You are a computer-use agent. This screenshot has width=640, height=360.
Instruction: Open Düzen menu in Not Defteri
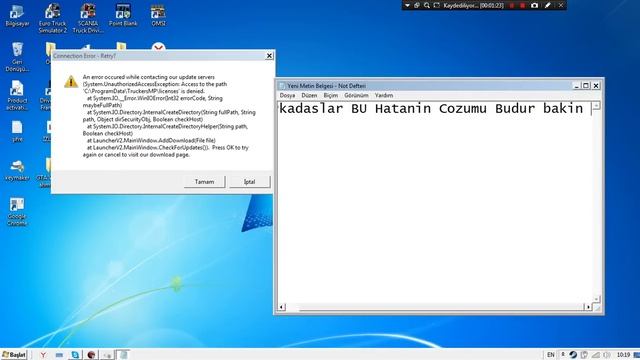(309, 95)
